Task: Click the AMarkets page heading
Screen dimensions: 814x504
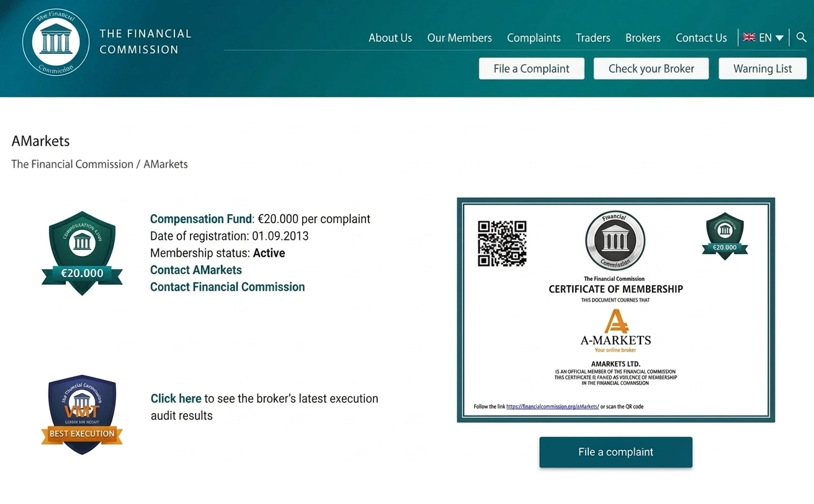Action: pos(40,141)
